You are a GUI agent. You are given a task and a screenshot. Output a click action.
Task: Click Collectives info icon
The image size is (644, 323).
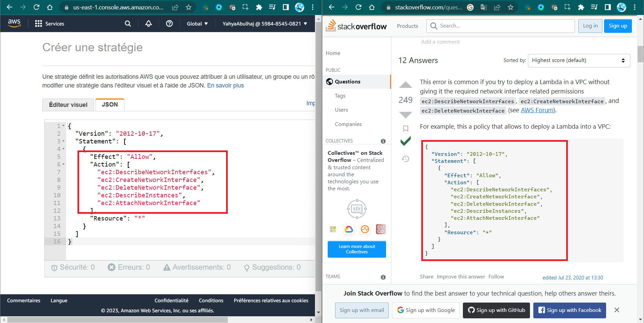coord(383,141)
